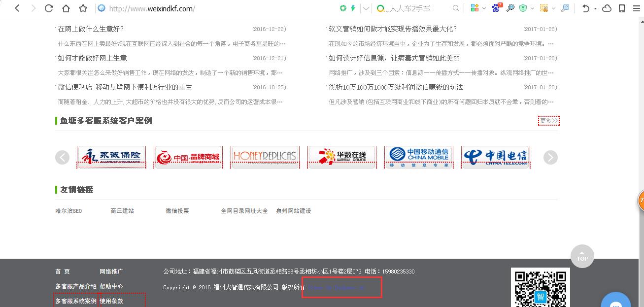Open the green shield payment icon
Screen dimensions: 644x307
point(523,8)
